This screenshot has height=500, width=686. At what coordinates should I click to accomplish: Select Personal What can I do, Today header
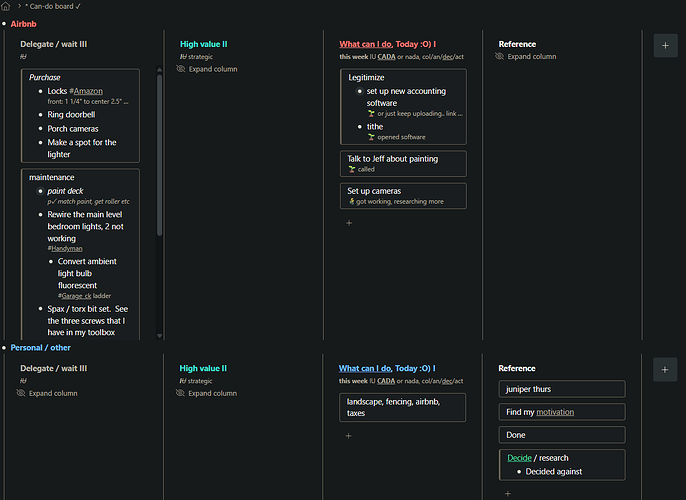pyautogui.click(x=387, y=368)
